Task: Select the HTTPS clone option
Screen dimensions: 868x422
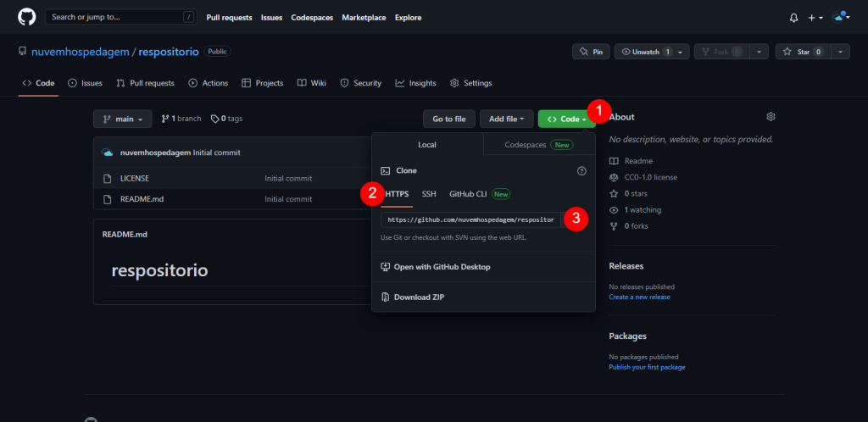Action: (397, 194)
